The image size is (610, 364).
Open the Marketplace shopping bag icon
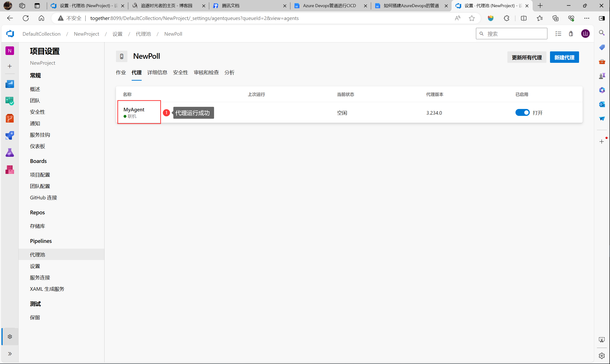click(x=571, y=34)
